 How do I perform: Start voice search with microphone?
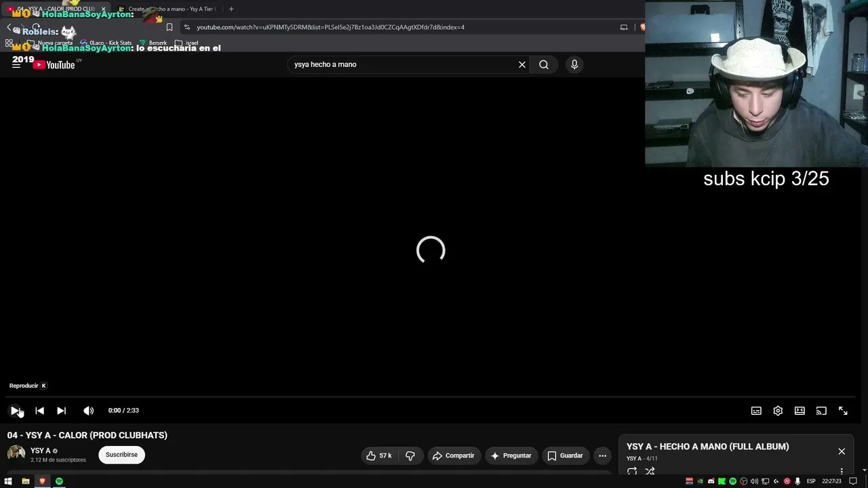[574, 64]
